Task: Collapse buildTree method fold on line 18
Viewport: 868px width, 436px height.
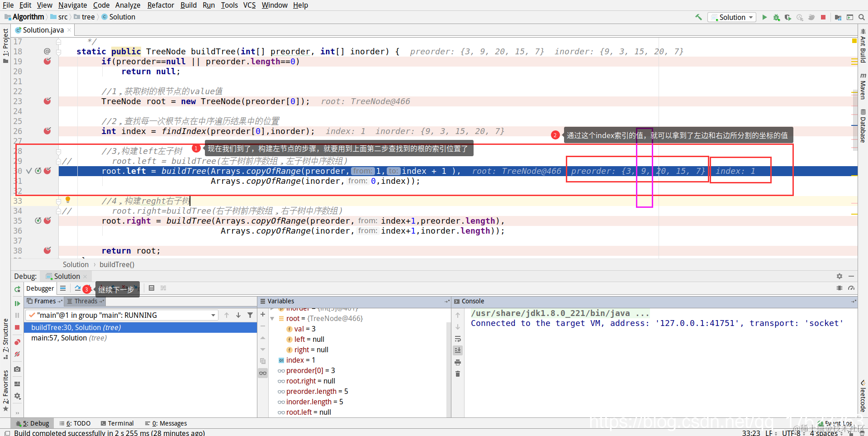Action: pos(59,52)
